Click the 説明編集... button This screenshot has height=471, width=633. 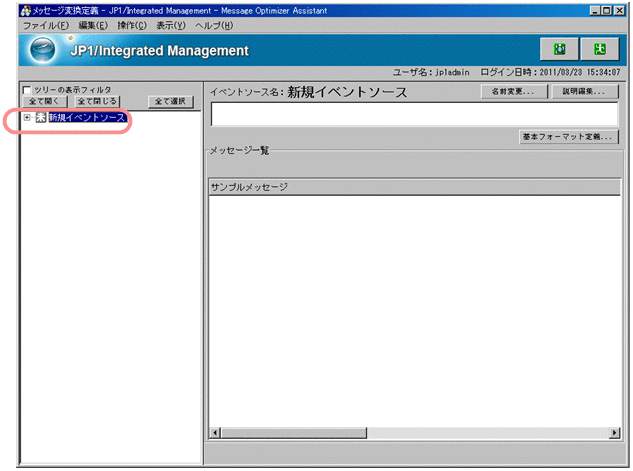point(584,92)
